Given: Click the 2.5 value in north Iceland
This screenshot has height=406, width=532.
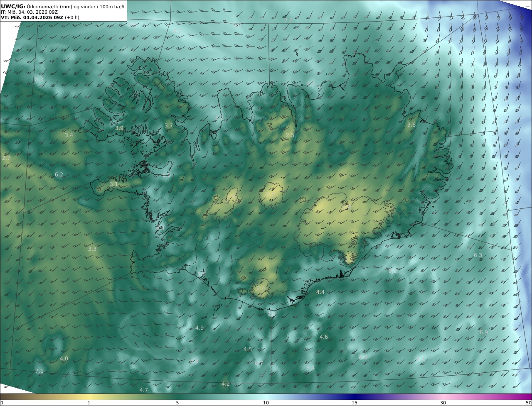Looking at the screenshot, I should [x=290, y=135].
